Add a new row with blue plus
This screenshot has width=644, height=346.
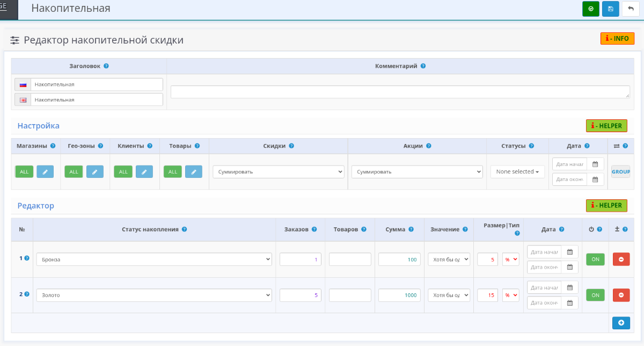pos(621,322)
